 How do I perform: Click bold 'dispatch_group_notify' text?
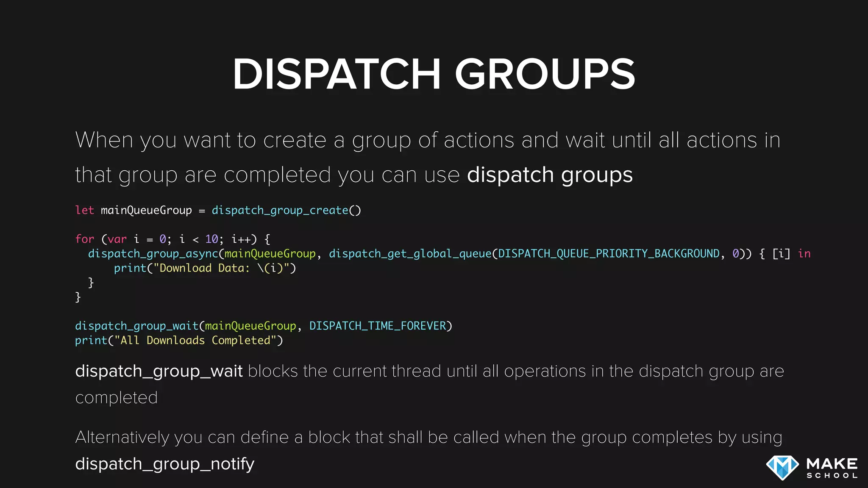coord(165,464)
